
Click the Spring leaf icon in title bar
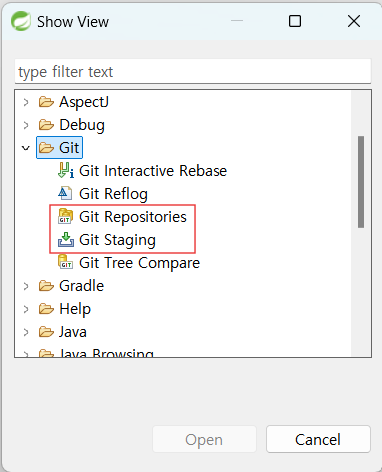tap(21, 21)
